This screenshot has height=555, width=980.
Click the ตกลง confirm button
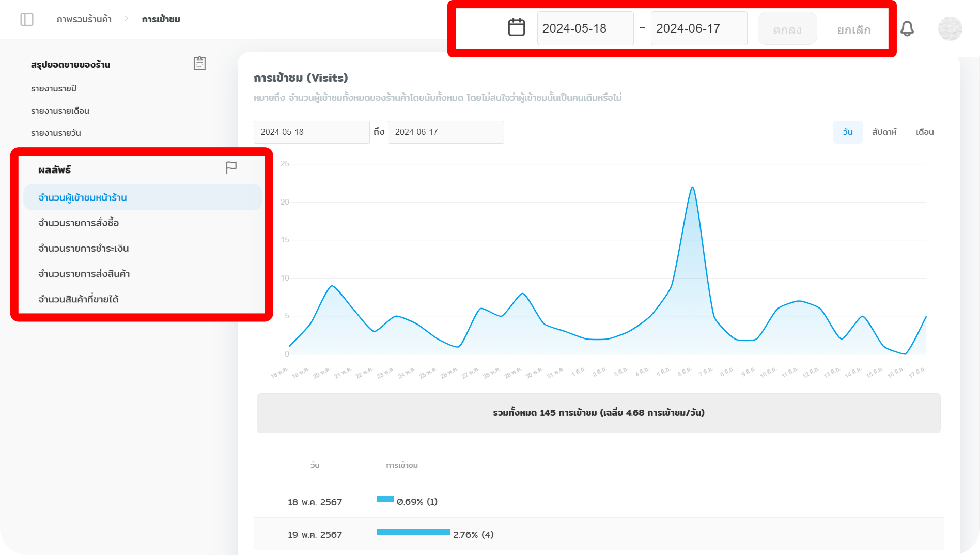tap(787, 29)
